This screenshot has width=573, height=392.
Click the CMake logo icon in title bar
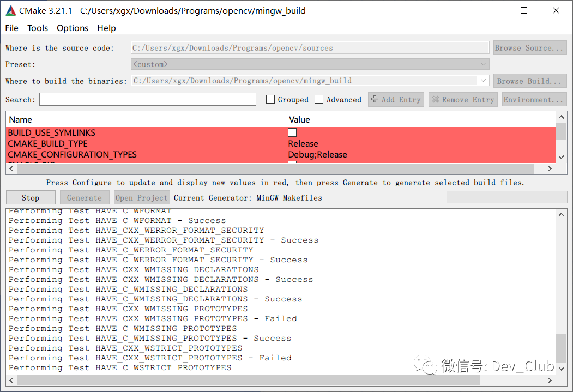[x=11, y=10]
